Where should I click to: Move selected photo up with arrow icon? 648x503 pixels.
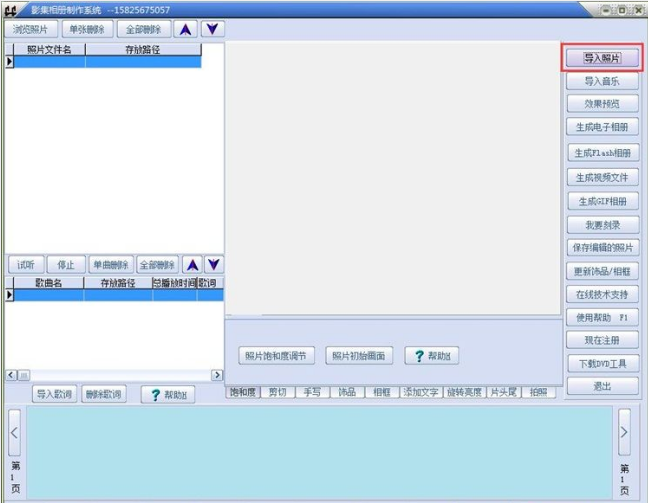[x=186, y=29]
